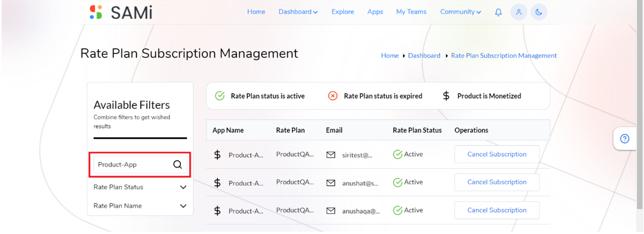This screenshot has width=644, height=234.
Task: Click Active check icon in anushaqa row
Action: 397,210
